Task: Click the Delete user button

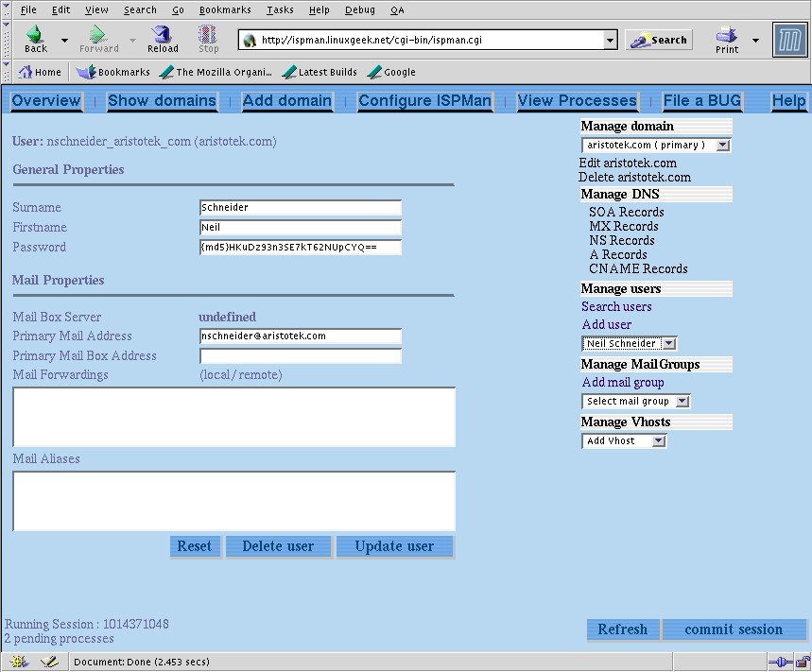Action: click(x=278, y=546)
